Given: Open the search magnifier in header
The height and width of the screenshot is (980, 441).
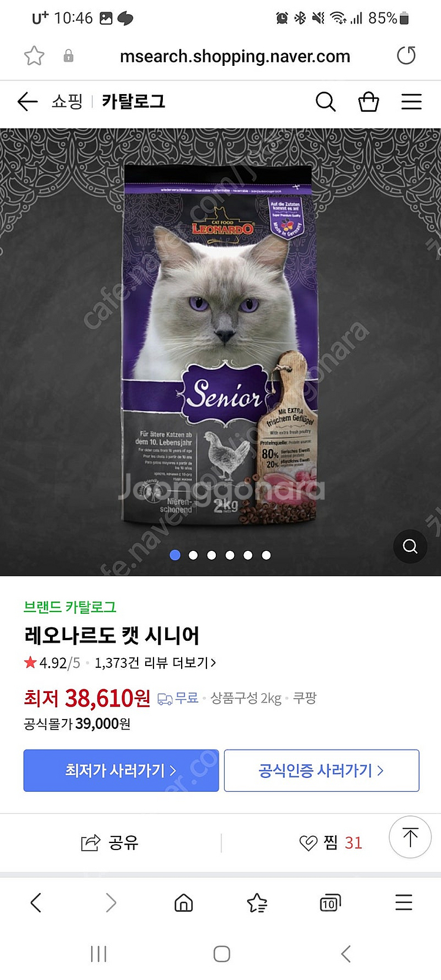Looking at the screenshot, I should (x=325, y=102).
